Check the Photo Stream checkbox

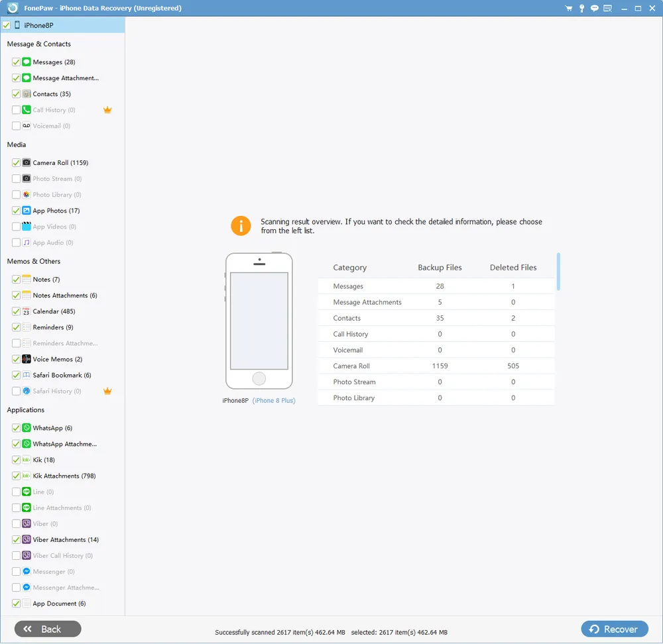point(16,179)
